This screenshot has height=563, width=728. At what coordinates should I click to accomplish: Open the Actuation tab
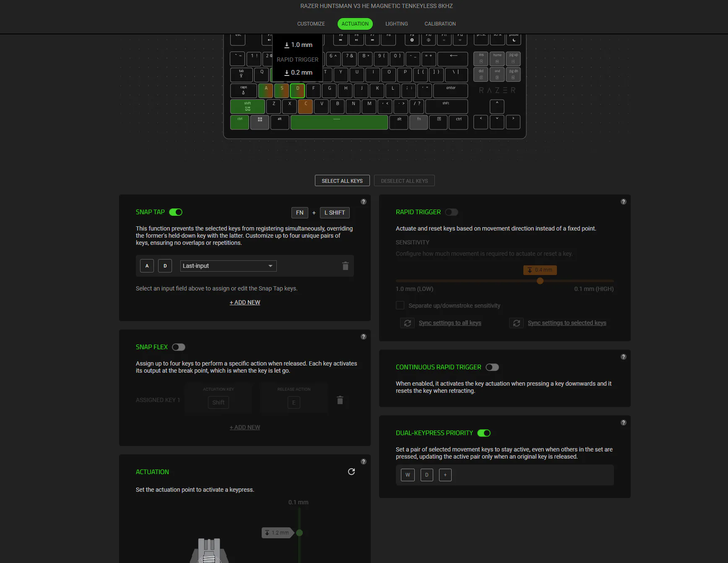point(355,24)
